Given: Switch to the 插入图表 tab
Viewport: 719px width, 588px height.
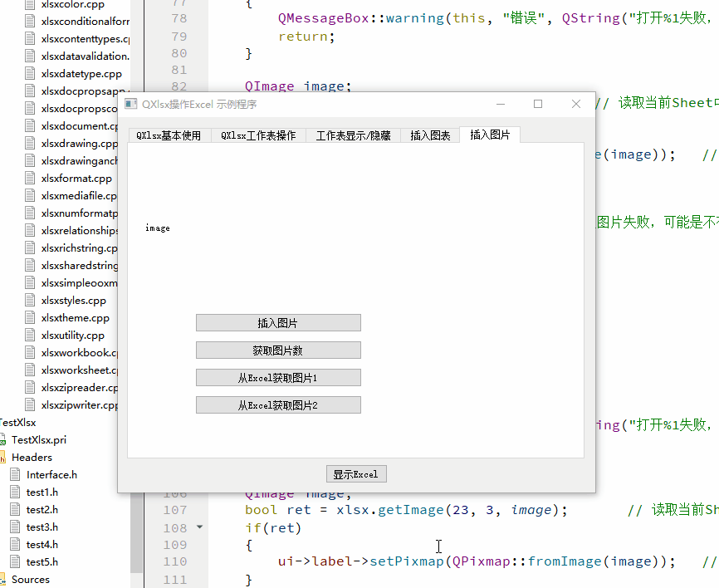Looking at the screenshot, I should click(430, 134).
